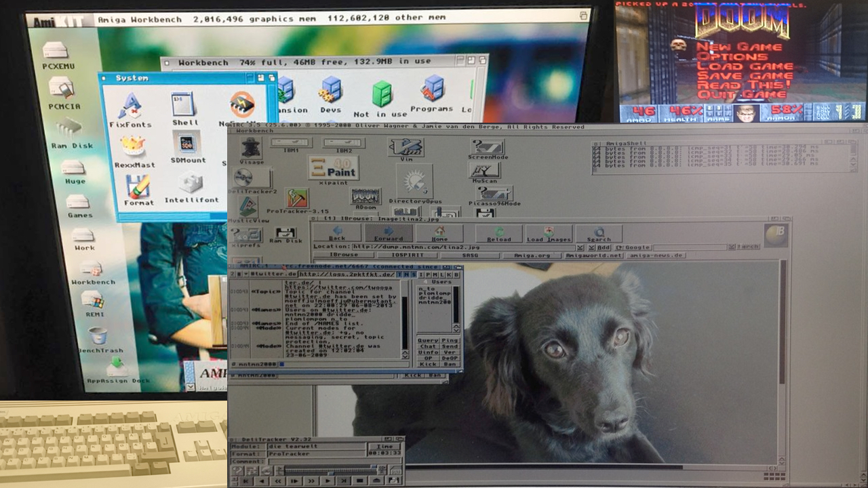Choose Load Game in the Doom menu

tap(745, 66)
